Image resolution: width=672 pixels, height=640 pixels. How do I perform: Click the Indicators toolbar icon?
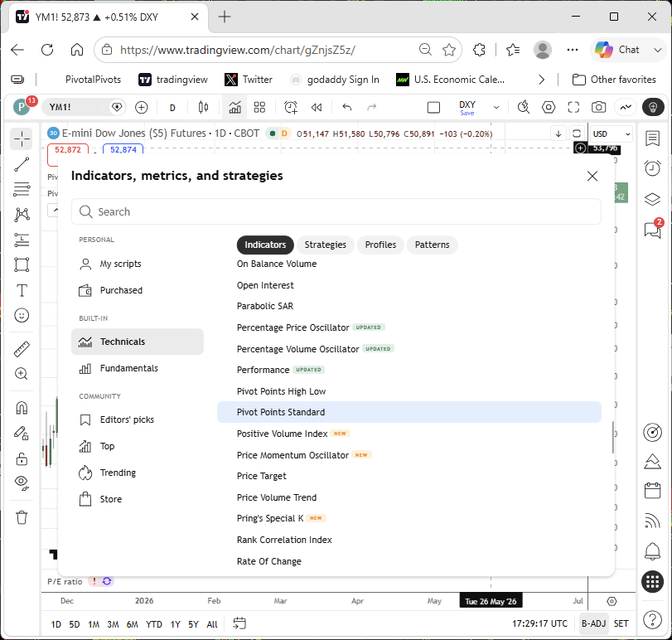234,107
